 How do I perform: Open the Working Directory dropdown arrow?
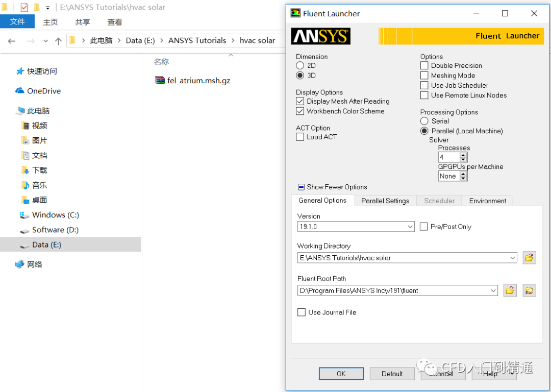pos(512,258)
